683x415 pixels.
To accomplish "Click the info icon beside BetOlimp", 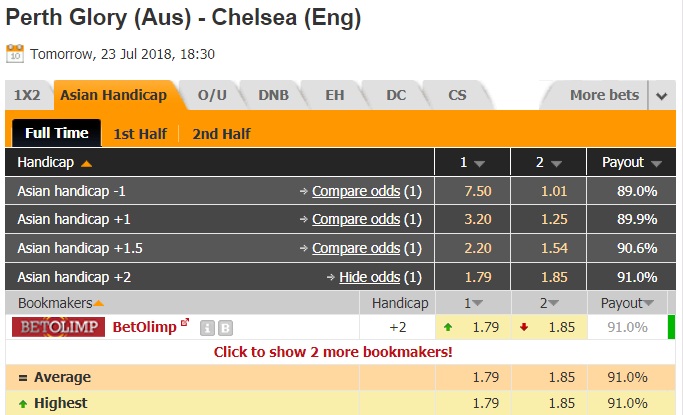I will [x=207, y=327].
